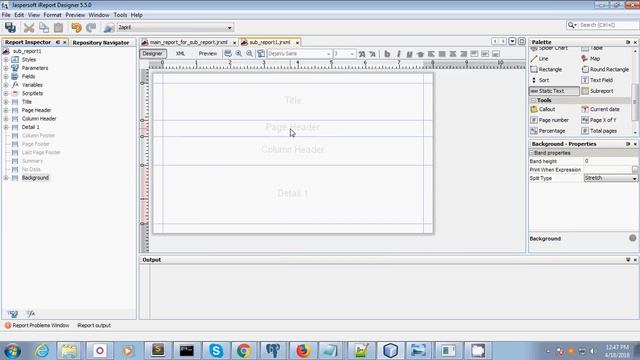Expand the Parameters tree node

[x=6, y=68]
